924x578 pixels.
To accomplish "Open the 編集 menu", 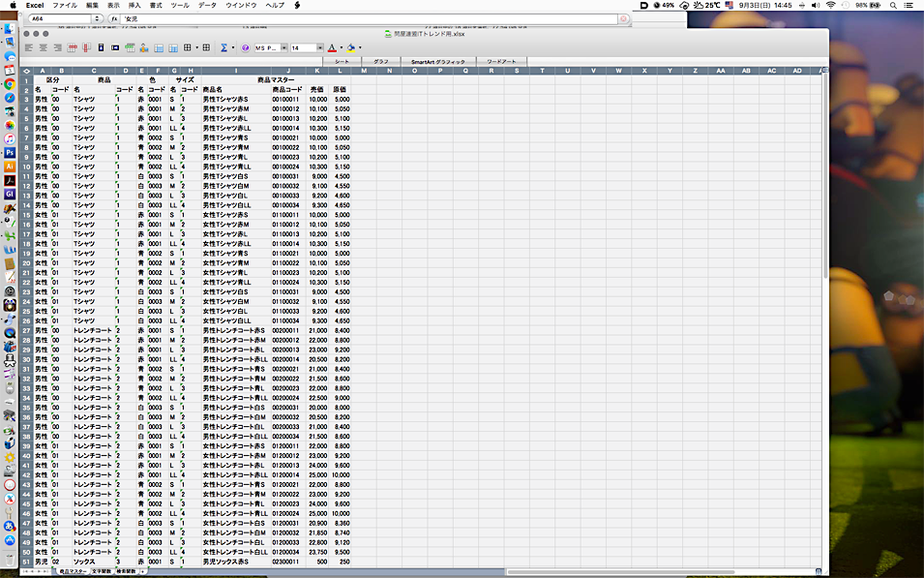I will pos(93,5).
